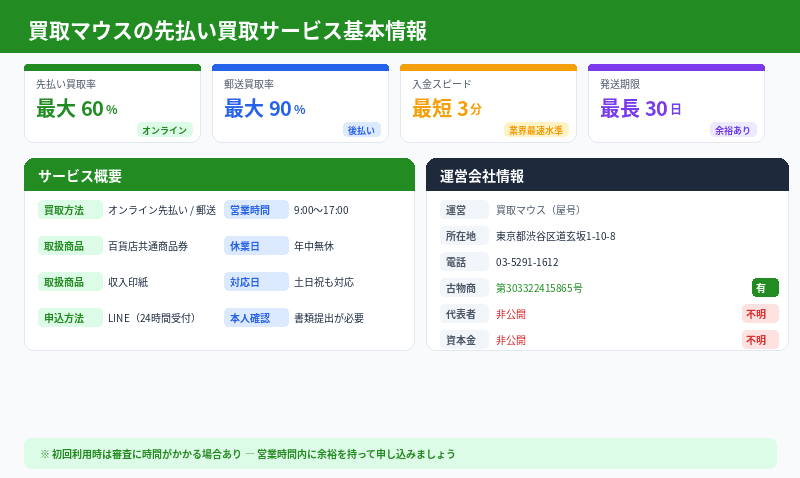
Task: Click the 休業日 label
Action: (x=256, y=246)
